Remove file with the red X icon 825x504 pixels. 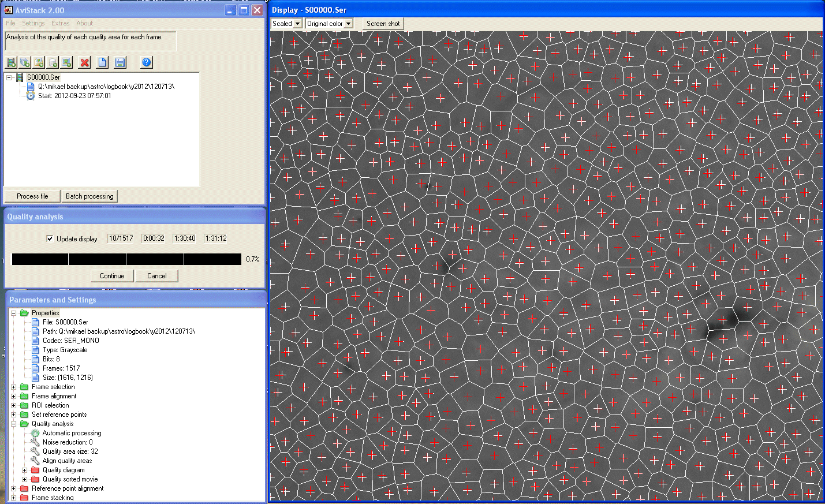tap(85, 62)
